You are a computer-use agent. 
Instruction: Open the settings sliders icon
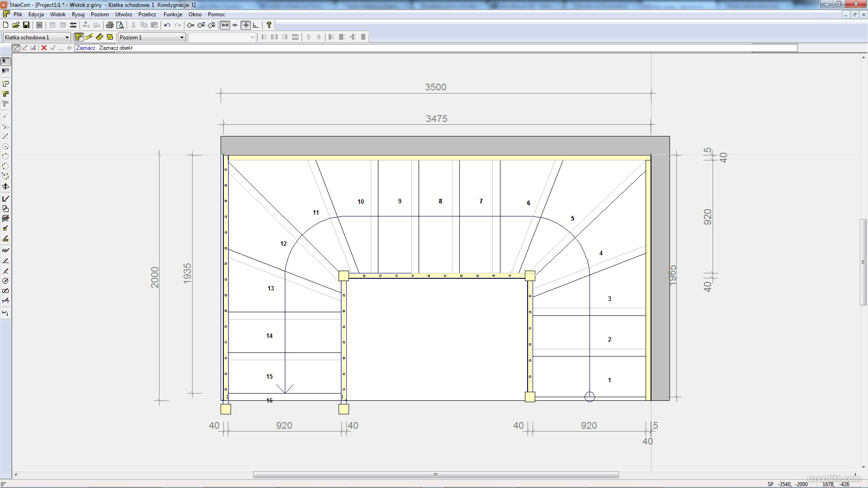[73, 25]
